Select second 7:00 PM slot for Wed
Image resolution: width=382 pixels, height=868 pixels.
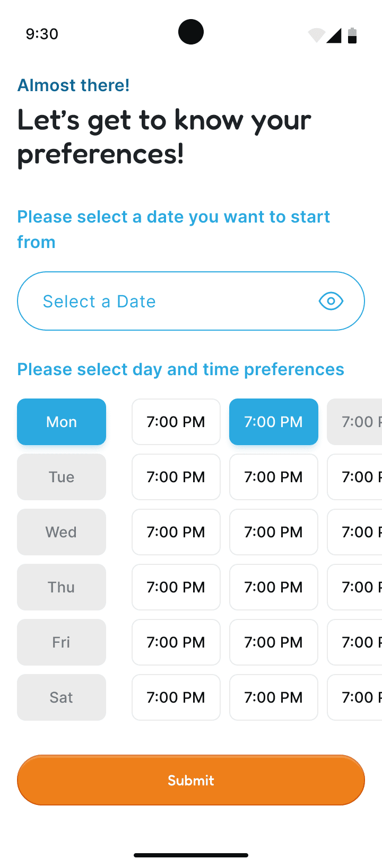[x=274, y=532]
